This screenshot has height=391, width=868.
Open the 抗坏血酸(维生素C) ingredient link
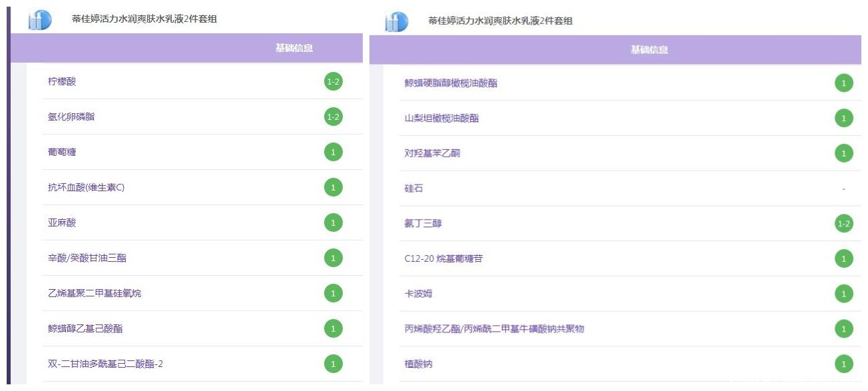click(x=86, y=187)
